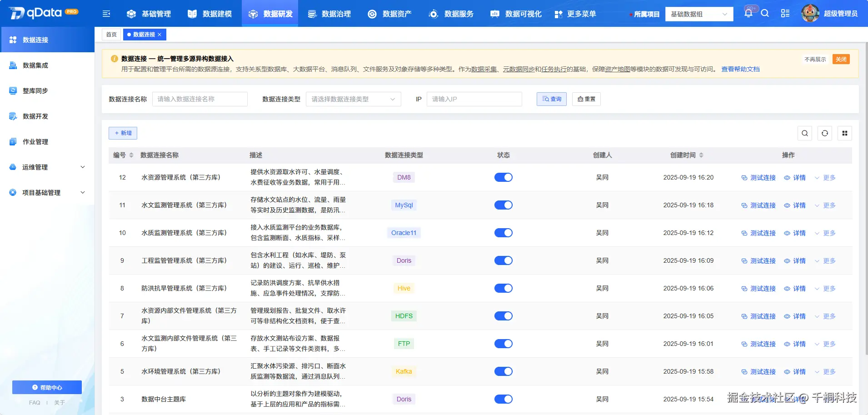
Task: Collapse the sidebar with the hamburger icon
Action: coord(106,14)
